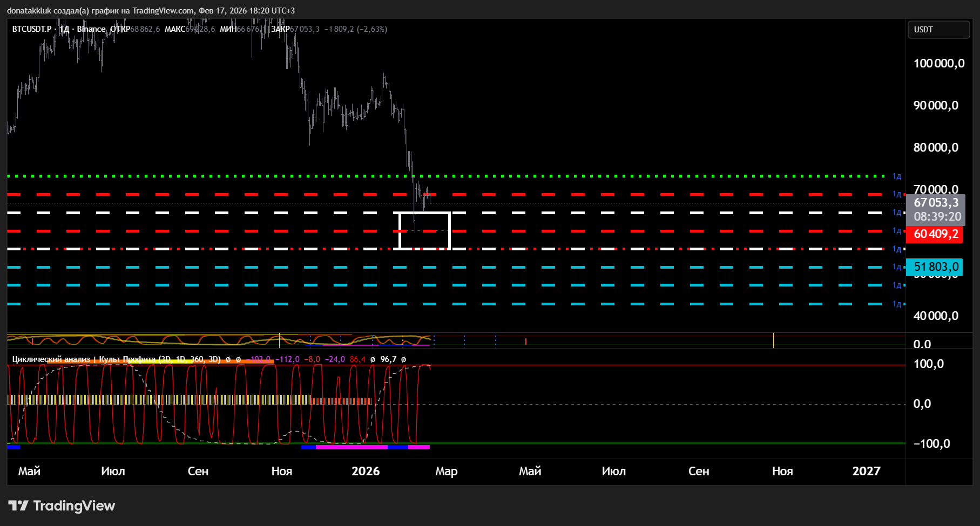The height and width of the screenshot is (526, 980).
Task: Click the USDT currency box on price scale
Action: (x=938, y=30)
